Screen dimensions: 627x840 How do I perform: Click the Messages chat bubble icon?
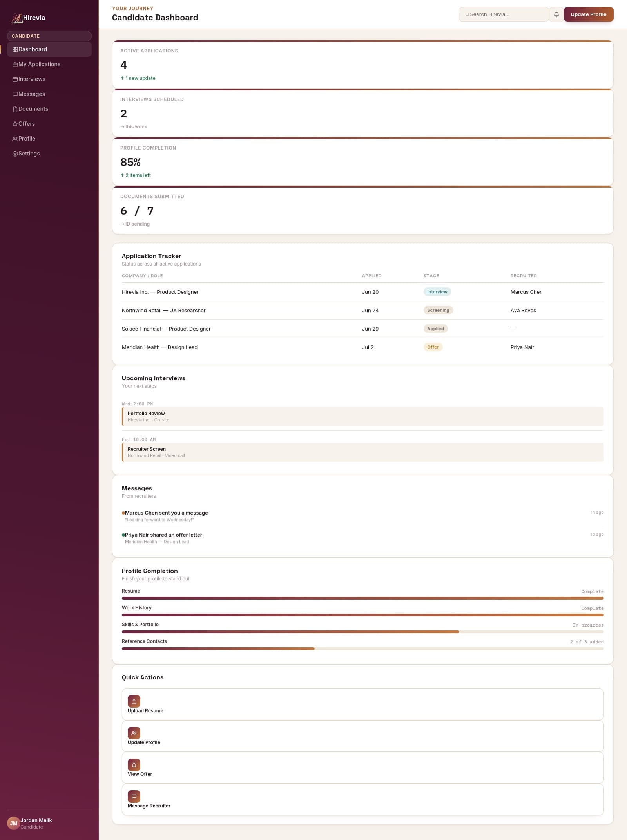[x=15, y=94]
